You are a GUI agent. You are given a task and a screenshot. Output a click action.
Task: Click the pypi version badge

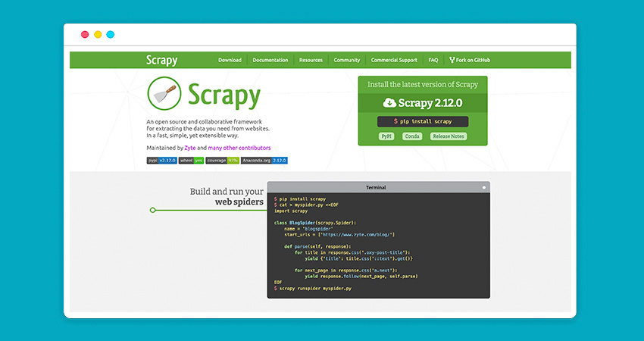point(162,161)
